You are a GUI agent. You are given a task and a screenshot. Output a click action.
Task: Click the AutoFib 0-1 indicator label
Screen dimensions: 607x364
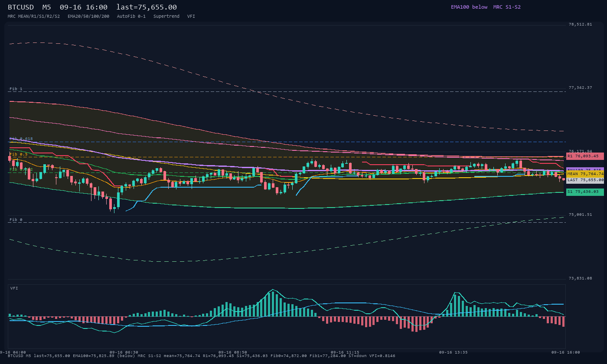point(131,16)
